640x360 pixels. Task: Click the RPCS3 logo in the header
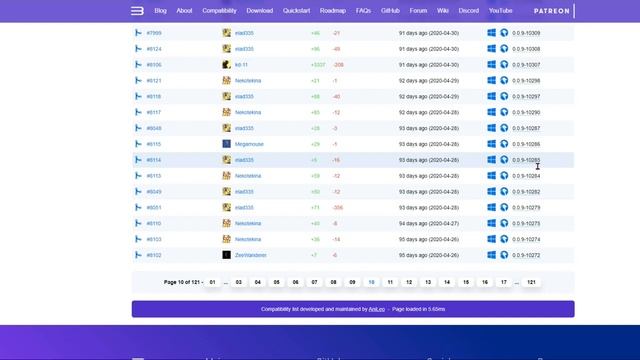point(137,11)
